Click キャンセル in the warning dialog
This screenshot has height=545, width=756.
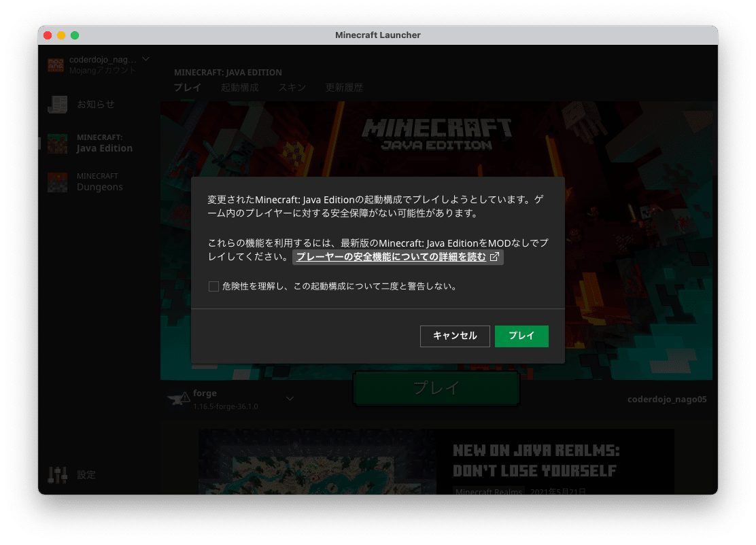[455, 336]
